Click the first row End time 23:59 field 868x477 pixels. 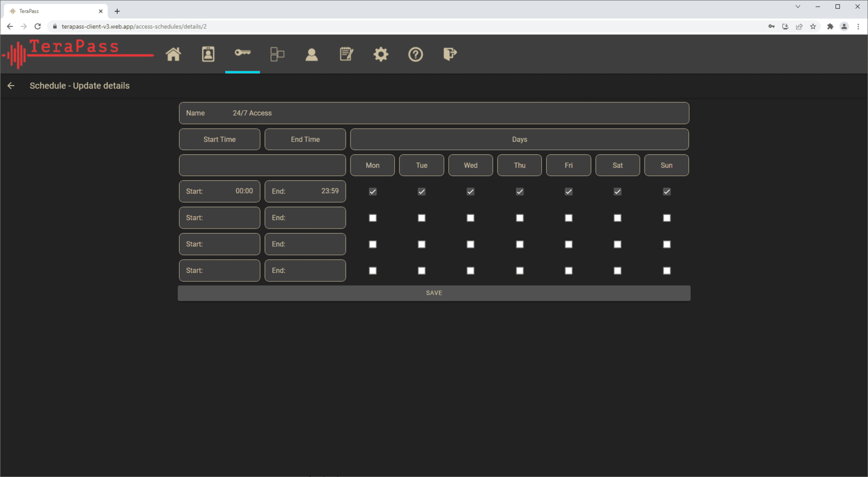(305, 192)
